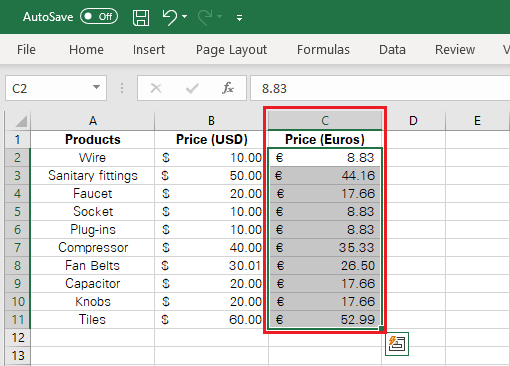Select column B header
This screenshot has width=510, height=366.
(211, 120)
